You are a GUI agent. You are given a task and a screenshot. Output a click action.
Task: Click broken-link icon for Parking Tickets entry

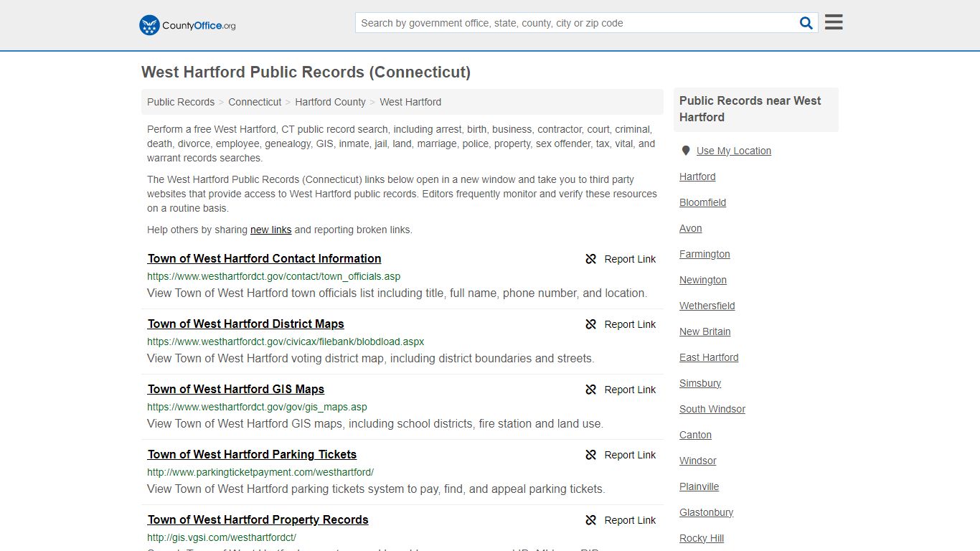[x=590, y=455]
